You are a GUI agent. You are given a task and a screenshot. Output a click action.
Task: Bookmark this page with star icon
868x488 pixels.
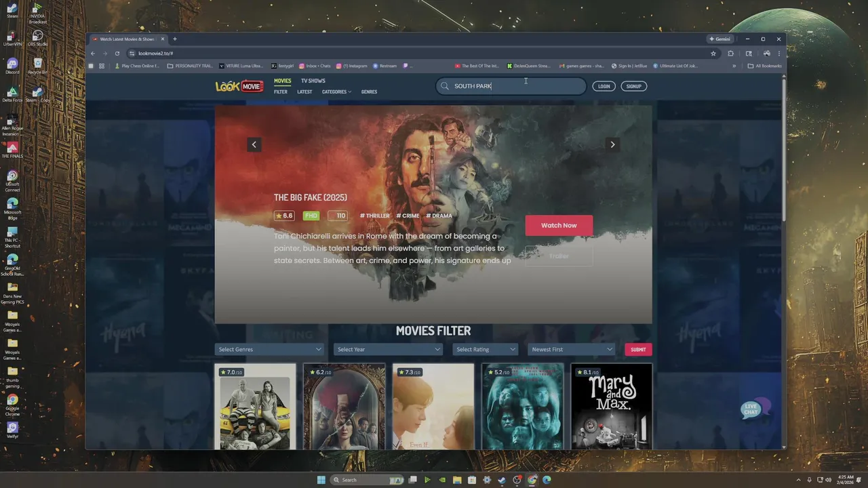click(x=713, y=54)
